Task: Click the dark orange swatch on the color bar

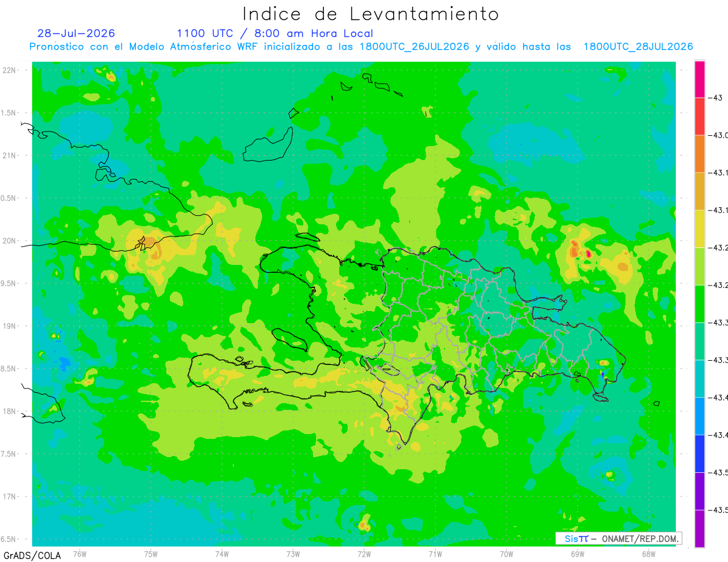Action: point(699,154)
